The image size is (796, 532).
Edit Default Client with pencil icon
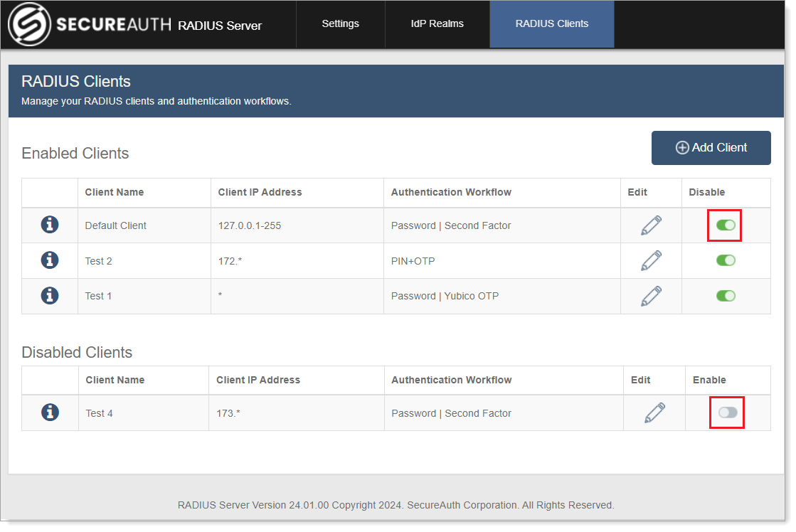tap(651, 225)
